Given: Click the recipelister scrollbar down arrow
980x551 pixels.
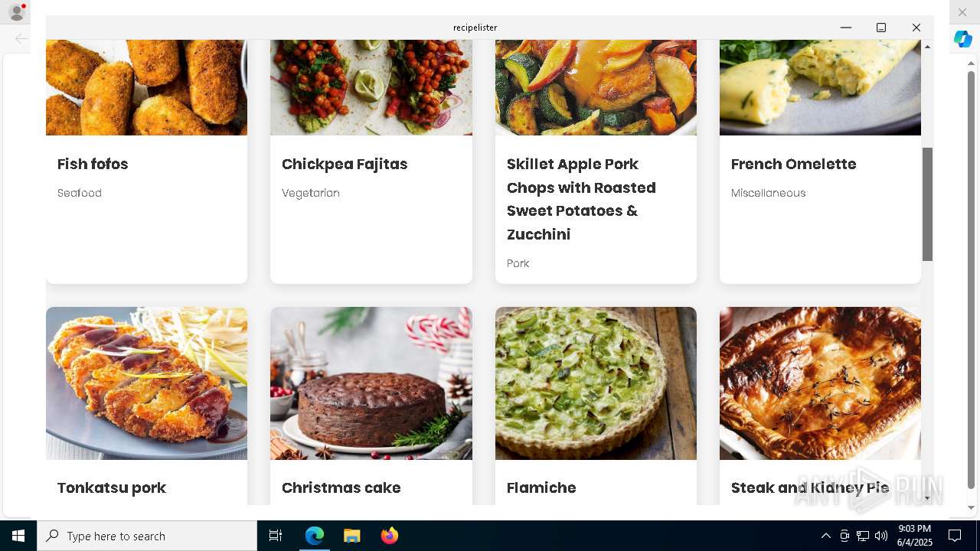Looking at the screenshot, I should tap(927, 498).
